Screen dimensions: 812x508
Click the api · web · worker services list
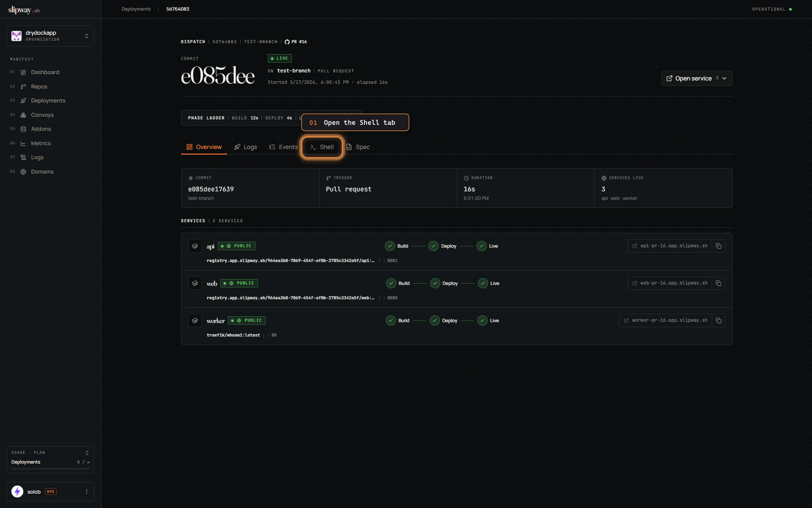tap(619, 199)
